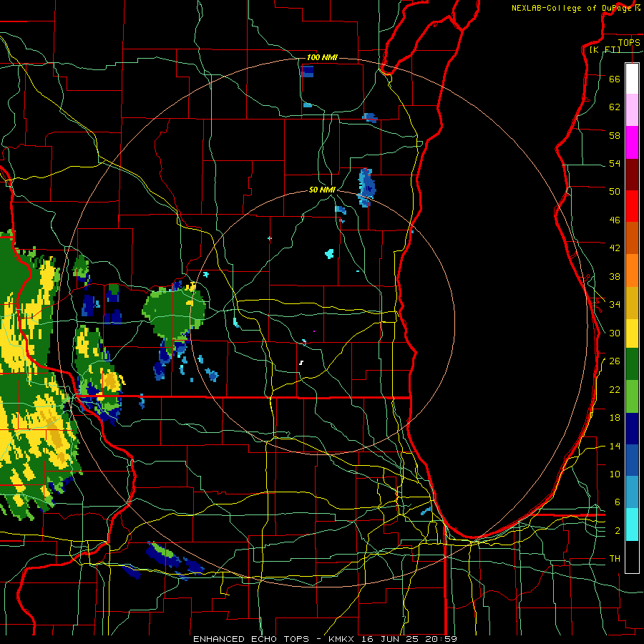Click the medium blue legend swatch
The image size is (644, 644).
pos(632,460)
